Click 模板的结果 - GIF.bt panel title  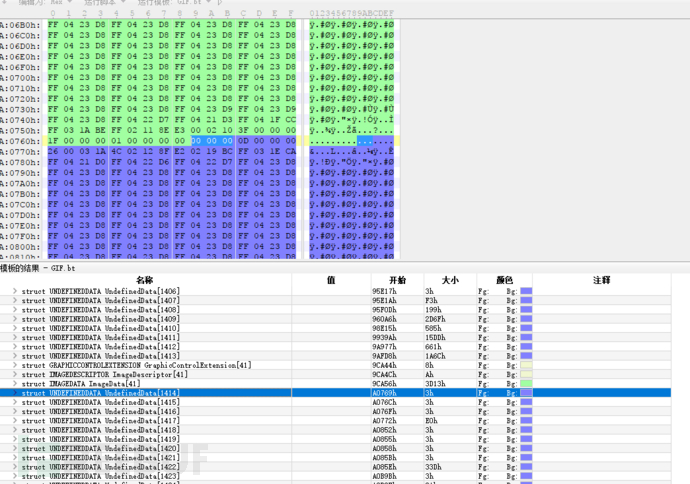[x=38, y=268]
